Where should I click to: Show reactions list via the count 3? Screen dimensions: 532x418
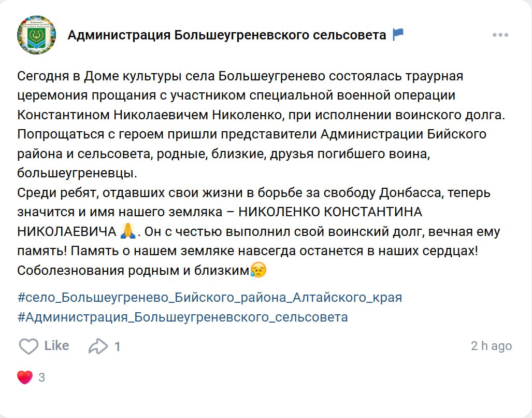click(41, 378)
